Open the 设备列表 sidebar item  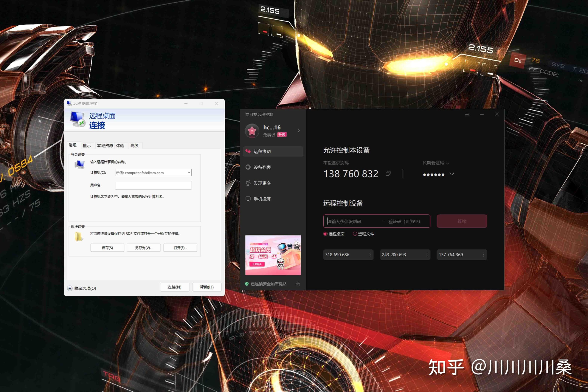pyautogui.click(x=262, y=167)
